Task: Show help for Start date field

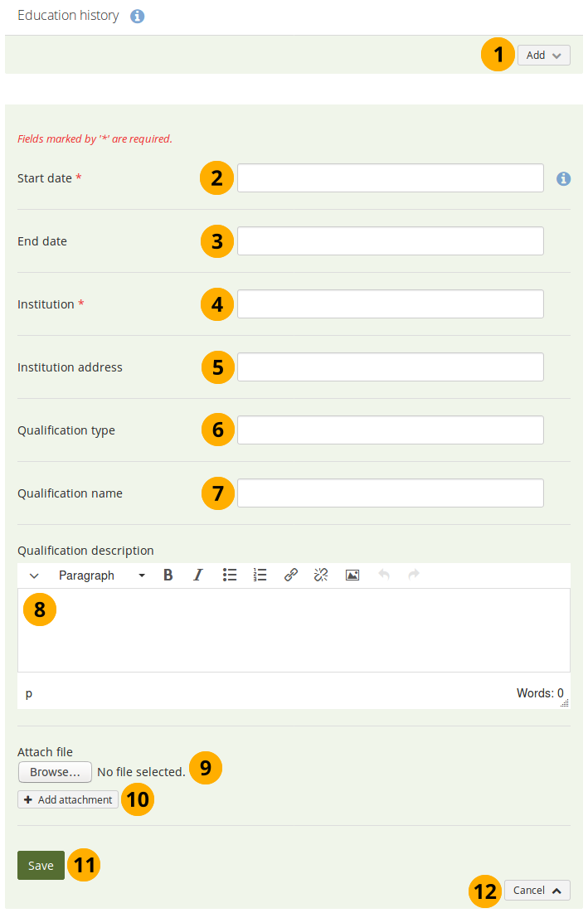Action: pos(564,178)
